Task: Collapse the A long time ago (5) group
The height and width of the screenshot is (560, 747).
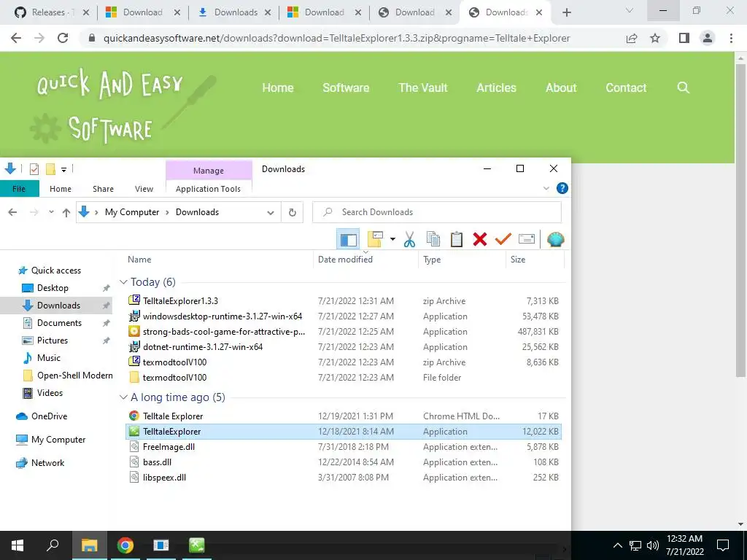Action: 123,397
